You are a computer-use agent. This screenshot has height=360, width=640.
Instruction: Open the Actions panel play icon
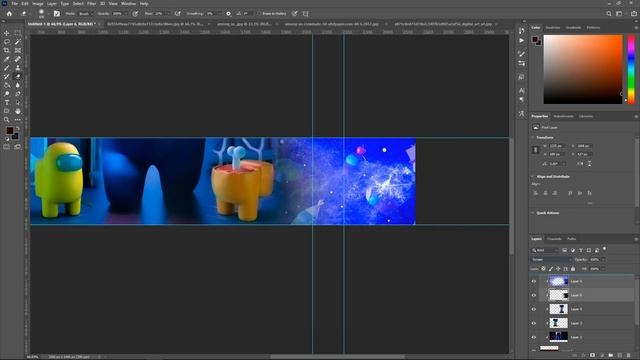(522, 40)
